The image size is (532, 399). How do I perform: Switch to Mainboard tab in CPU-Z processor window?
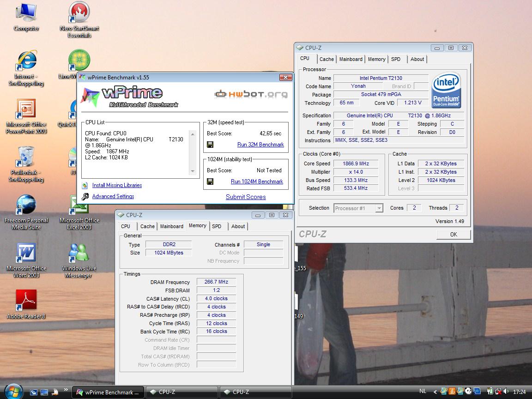click(351, 59)
